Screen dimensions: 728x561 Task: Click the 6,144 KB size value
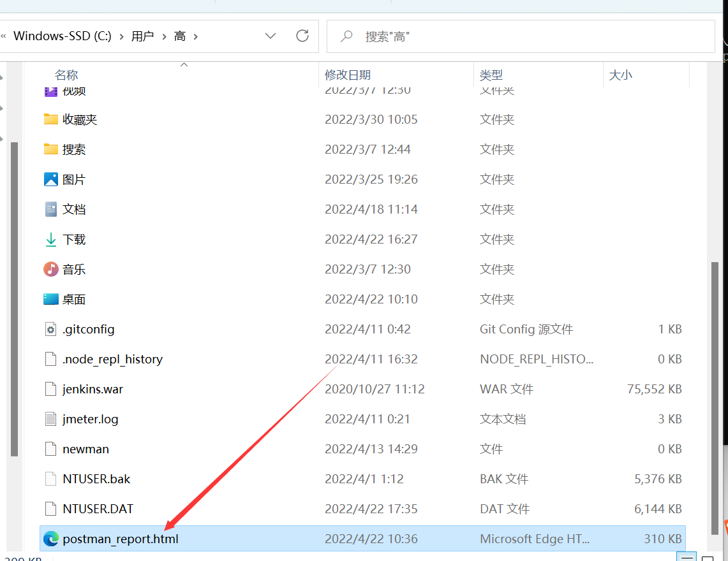pos(658,509)
